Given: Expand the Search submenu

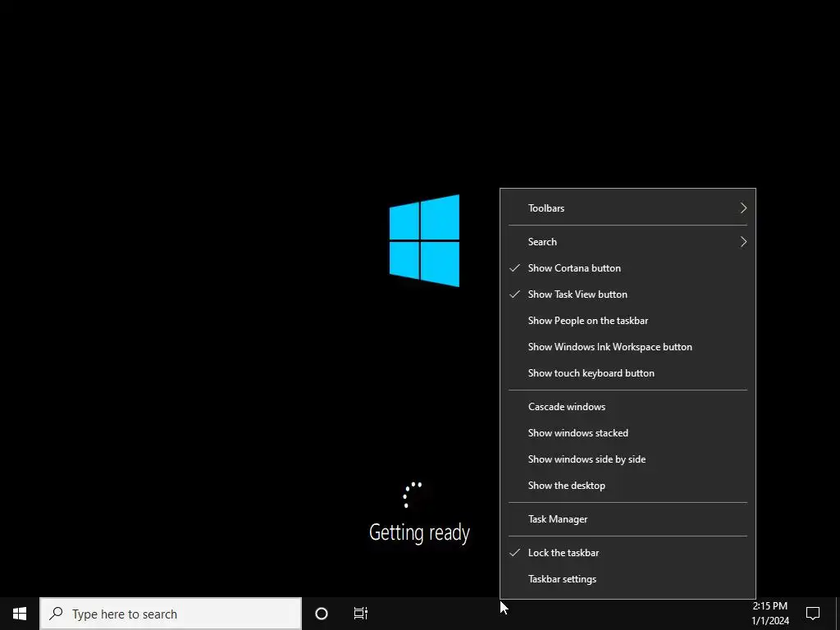Looking at the screenshot, I should click(628, 242).
